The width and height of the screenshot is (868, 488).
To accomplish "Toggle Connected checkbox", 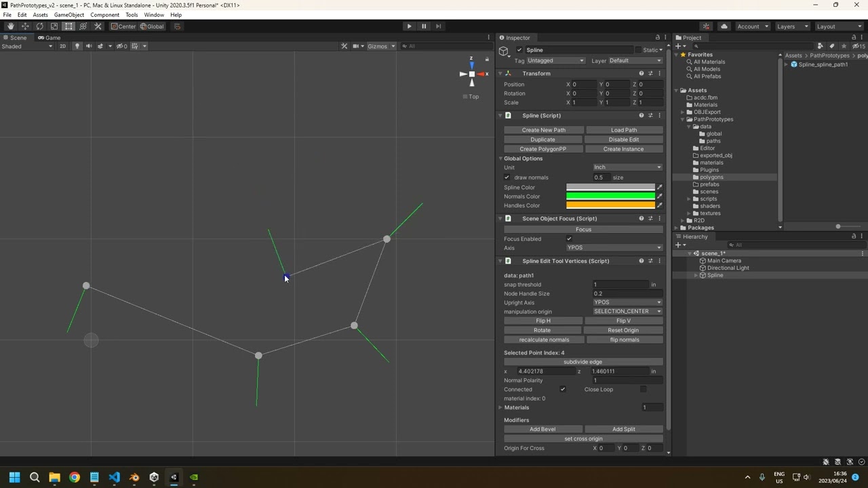I will click(x=562, y=390).
